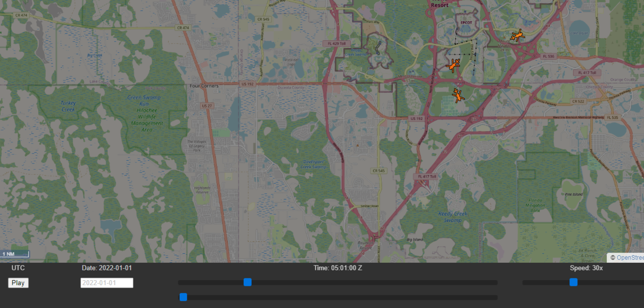644x308 pixels.
Task: Click the UTC timezone label
Action: click(x=18, y=268)
